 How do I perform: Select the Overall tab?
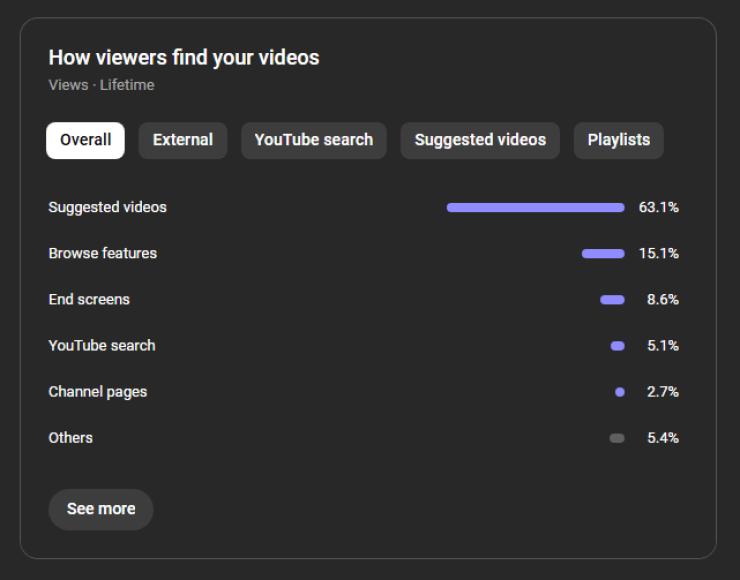[85, 140]
